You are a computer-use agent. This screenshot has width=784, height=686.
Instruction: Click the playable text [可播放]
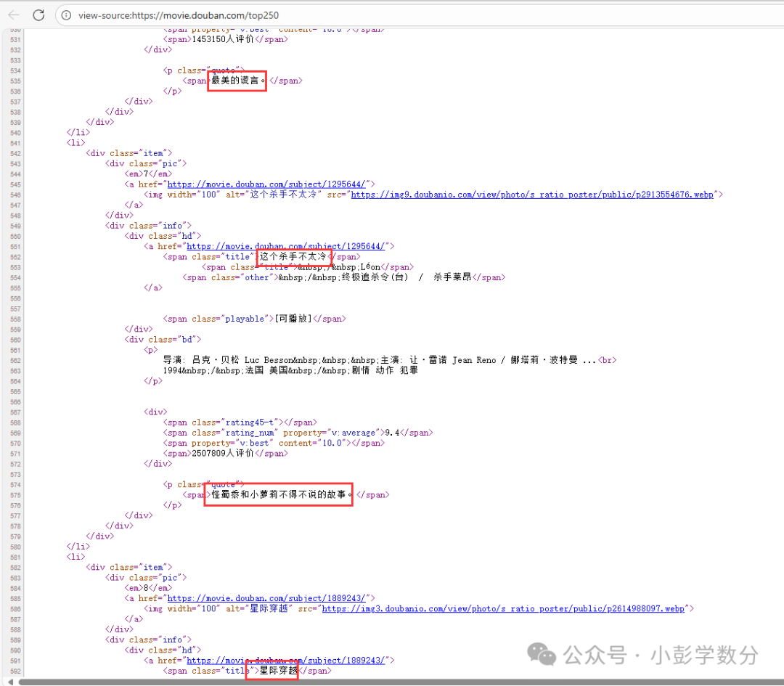pyautogui.click(x=293, y=319)
